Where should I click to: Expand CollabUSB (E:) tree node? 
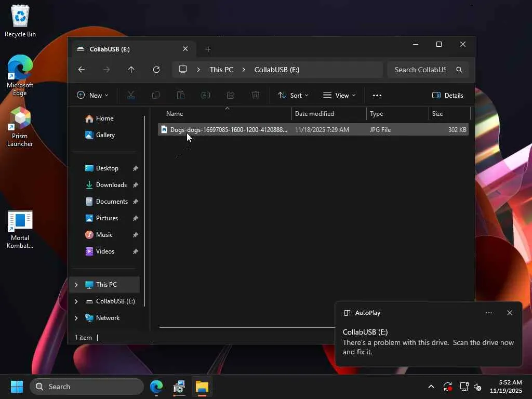[76, 301]
